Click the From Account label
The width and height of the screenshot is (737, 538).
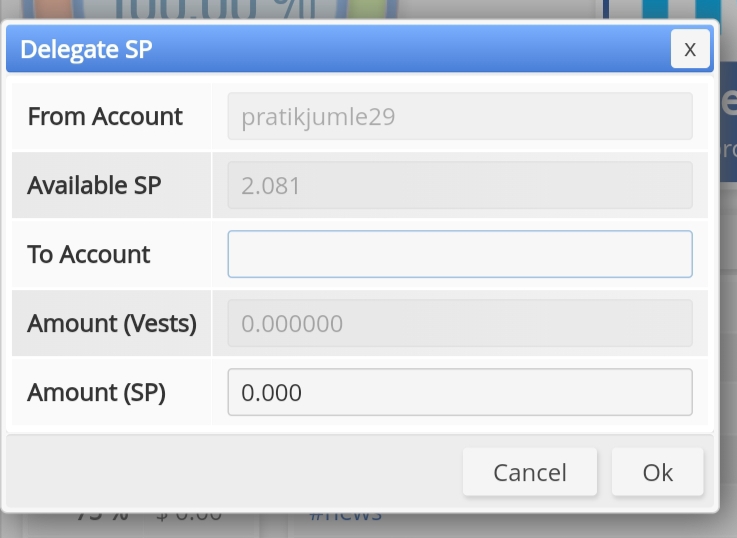point(105,117)
